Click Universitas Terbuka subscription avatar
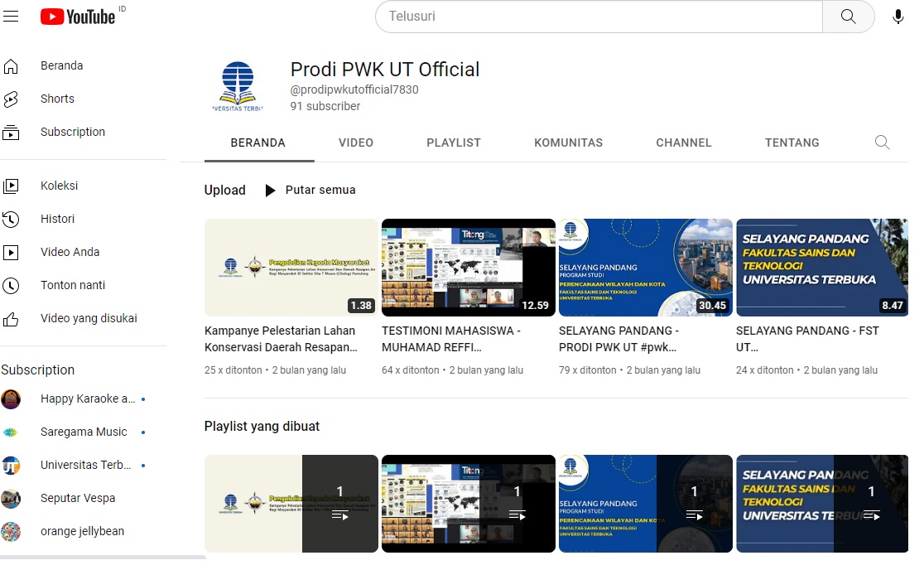This screenshot has width=924, height=570. (11, 465)
